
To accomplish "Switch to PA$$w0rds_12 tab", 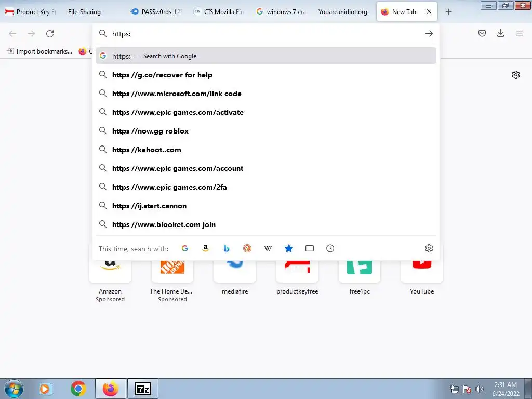I will [x=156, y=12].
